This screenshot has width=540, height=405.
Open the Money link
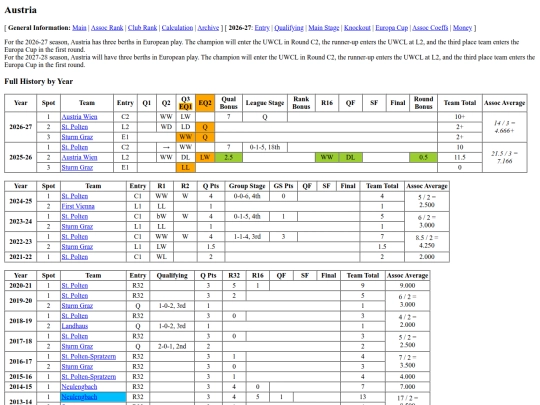[x=462, y=28]
